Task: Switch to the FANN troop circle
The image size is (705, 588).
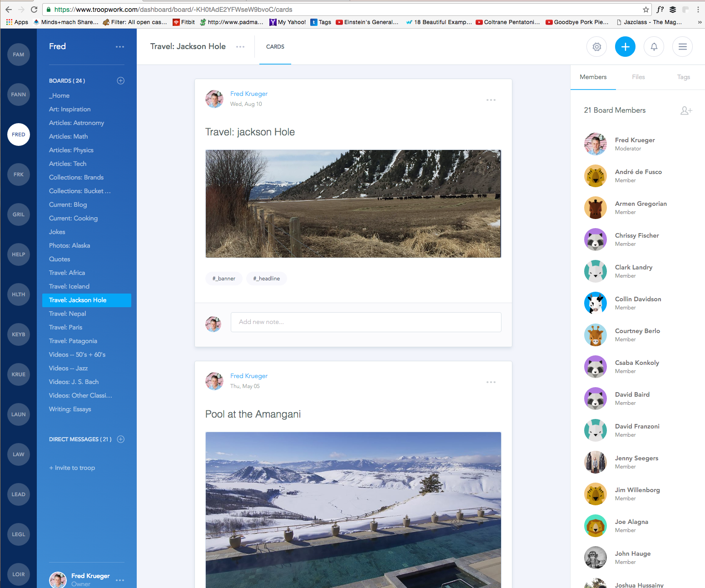Action: pyautogui.click(x=19, y=95)
